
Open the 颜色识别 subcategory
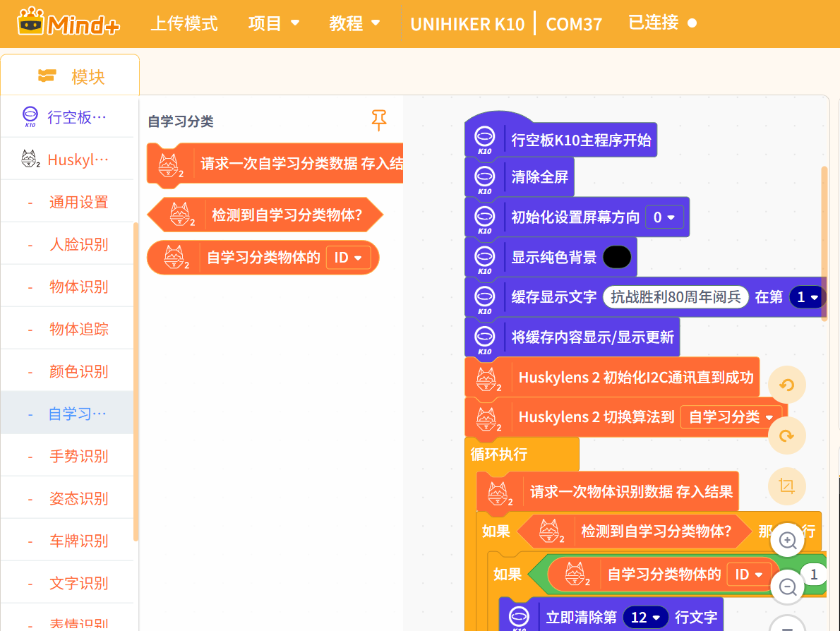[68, 371]
